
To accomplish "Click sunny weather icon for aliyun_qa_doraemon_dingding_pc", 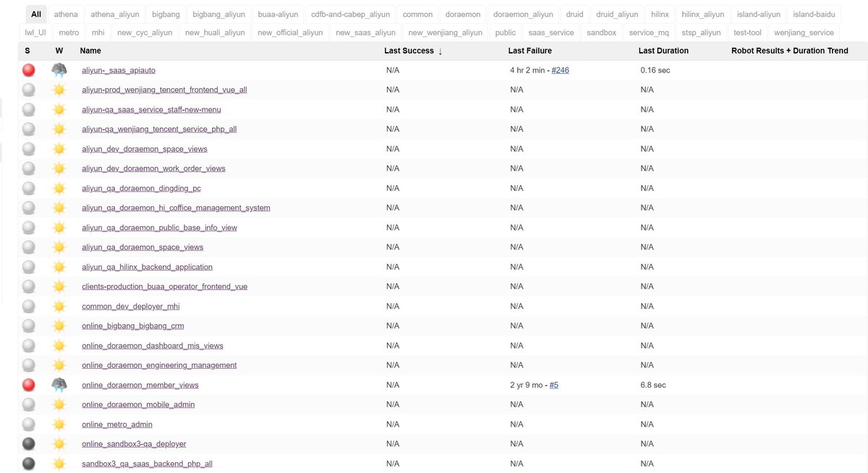I will click(x=59, y=188).
